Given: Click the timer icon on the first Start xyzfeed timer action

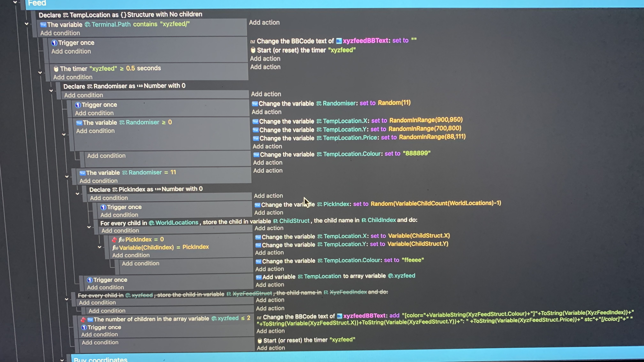Looking at the screenshot, I should 253,50.
